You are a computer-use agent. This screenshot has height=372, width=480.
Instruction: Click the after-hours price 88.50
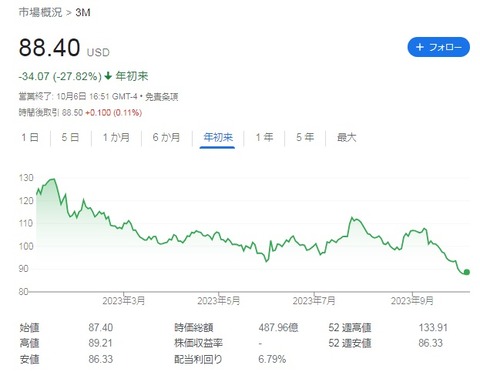click(72, 113)
